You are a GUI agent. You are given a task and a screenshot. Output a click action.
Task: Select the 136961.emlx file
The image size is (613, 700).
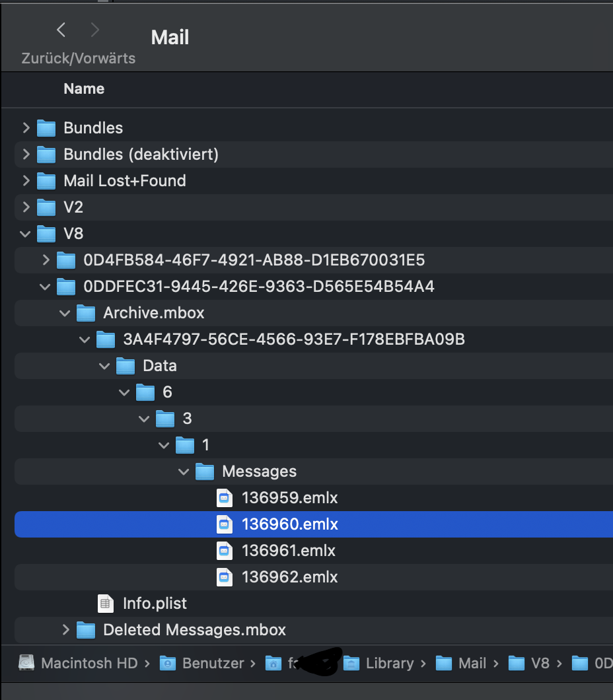[289, 550]
